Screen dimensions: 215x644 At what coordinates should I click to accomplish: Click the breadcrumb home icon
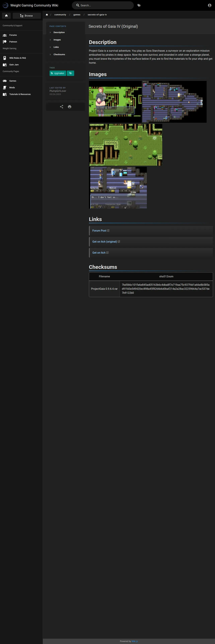[x=47, y=15]
